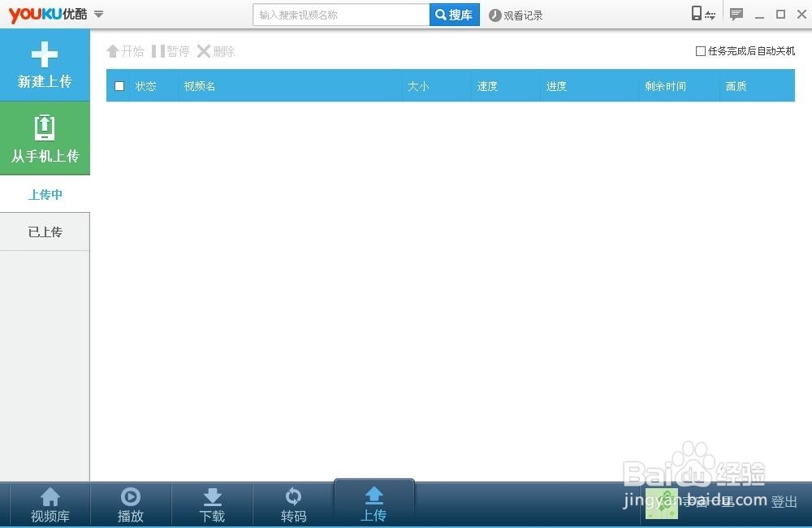Click the 删除 delete button
This screenshot has height=528, width=812.
pos(216,51)
